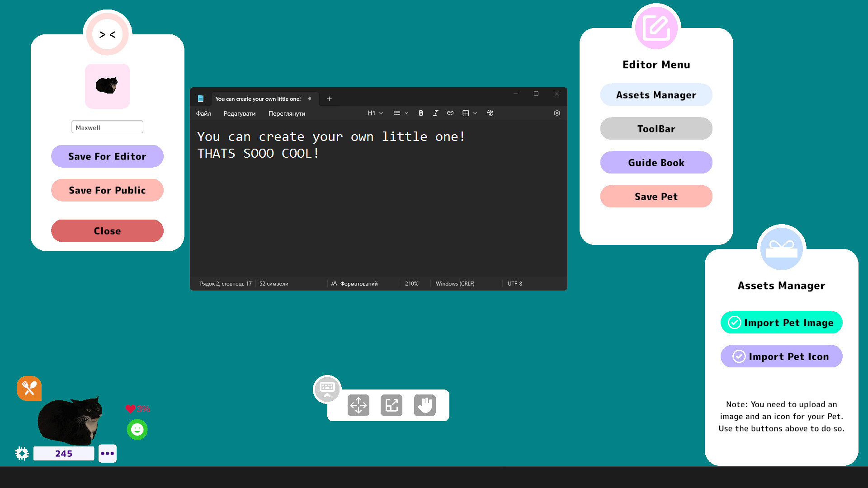Screen dimensions: 868x488
Task: Select the 'You can create your own little one!' tab
Action: click(257, 99)
